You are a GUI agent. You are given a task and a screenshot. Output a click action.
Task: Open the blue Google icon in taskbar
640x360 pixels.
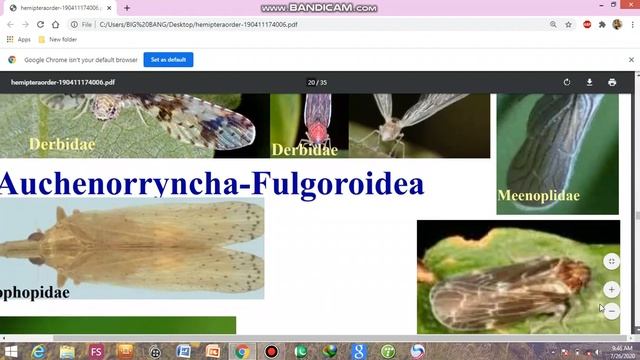pyautogui.click(x=359, y=351)
